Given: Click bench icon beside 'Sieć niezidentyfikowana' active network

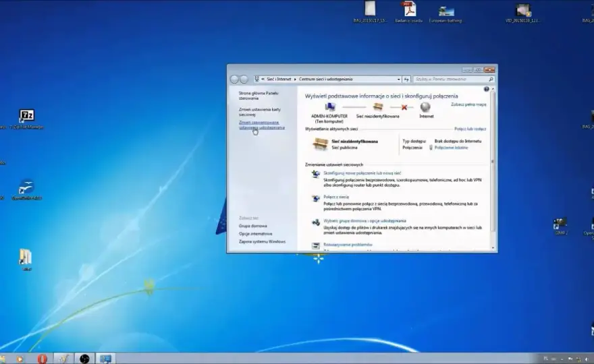Looking at the screenshot, I should [x=320, y=144].
